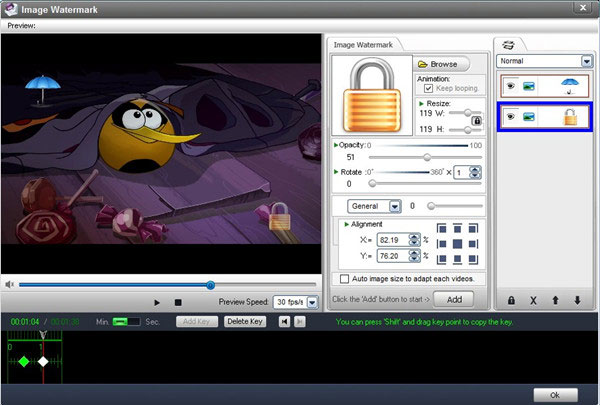This screenshot has height=405, width=600.
Task: Align watermark to top-left
Action: [442, 229]
